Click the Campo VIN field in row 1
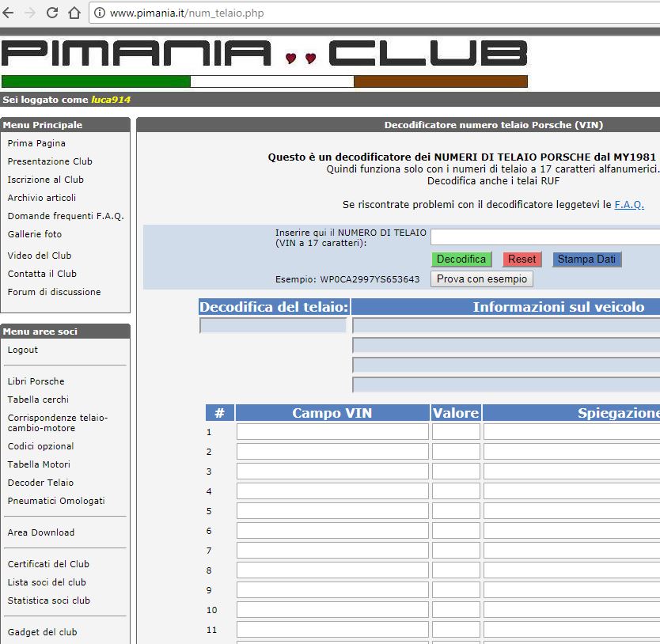The image size is (660, 644). coord(332,432)
